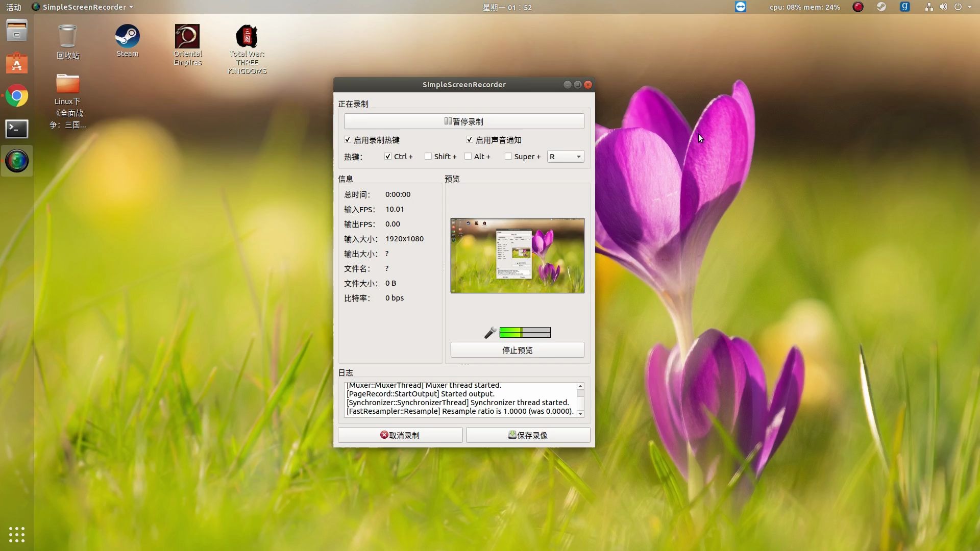Open Chrome from the dock
980x551 pixels.
point(17,95)
